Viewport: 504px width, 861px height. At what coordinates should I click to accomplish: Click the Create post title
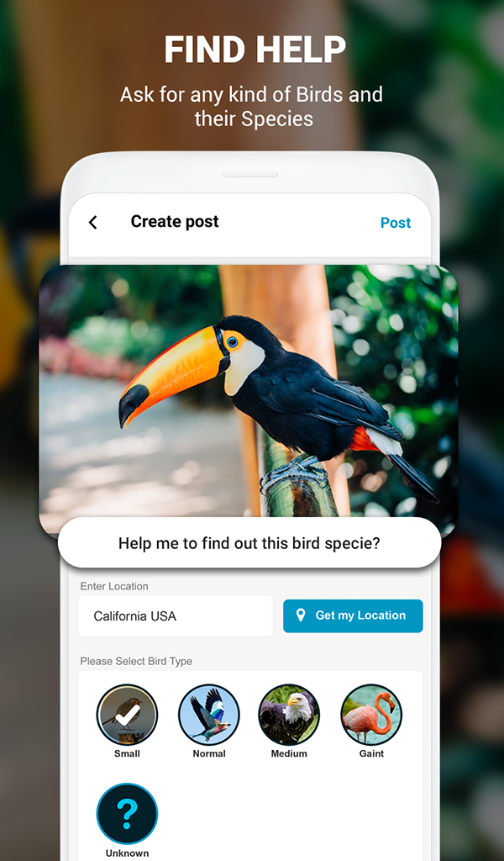[175, 221]
